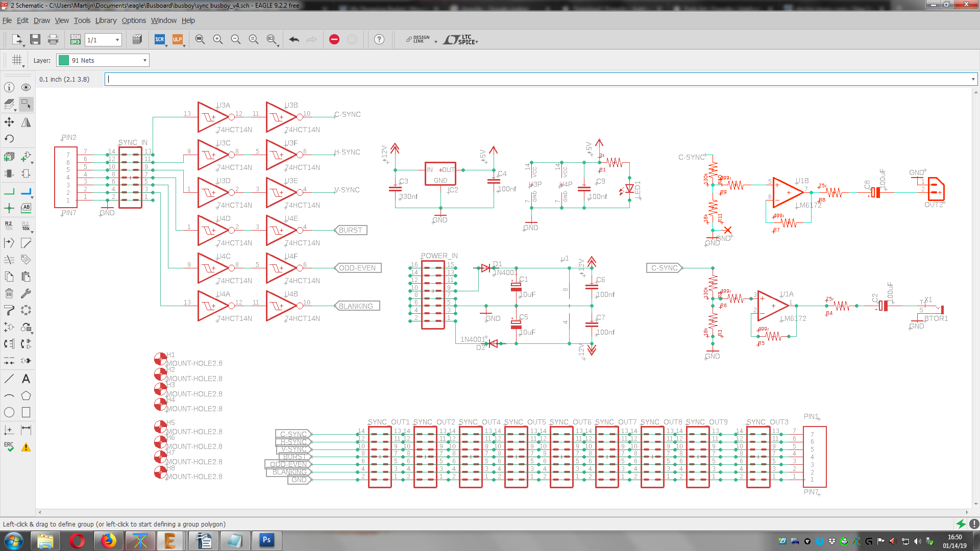Image resolution: width=980 pixels, height=551 pixels.
Task: Pick the Rotate tool
Action: [x=9, y=139]
